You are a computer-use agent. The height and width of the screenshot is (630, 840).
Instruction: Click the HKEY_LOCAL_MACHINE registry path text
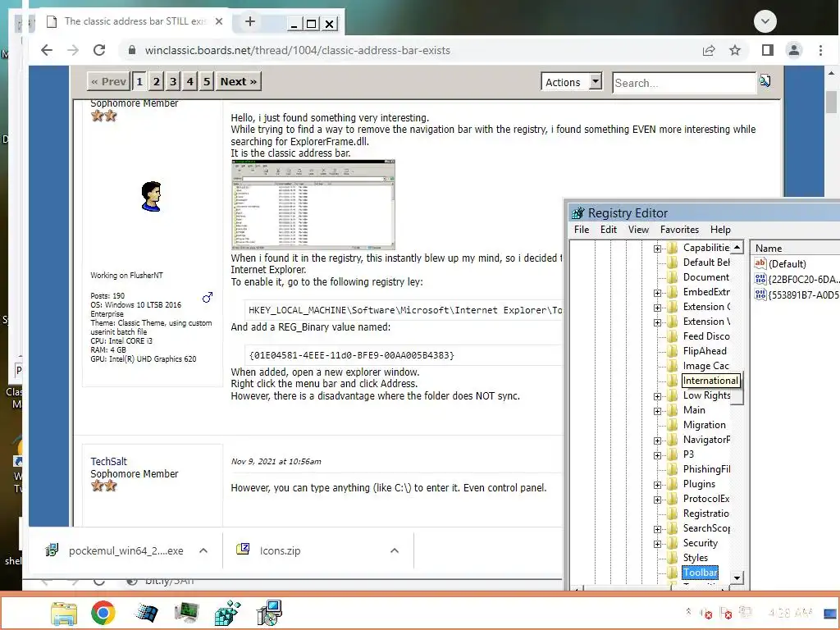click(x=405, y=310)
